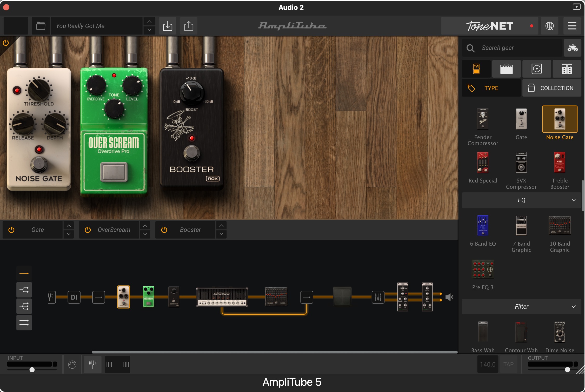
Task: Adjust the INPUT level slider
Action: click(32, 370)
